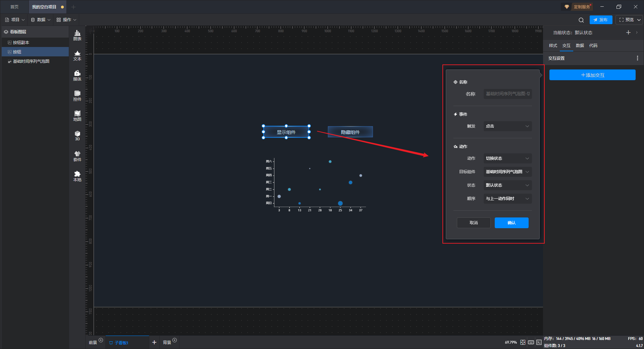Switch to the 样式 style tab
The width and height of the screenshot is (644, 349).
553,46
